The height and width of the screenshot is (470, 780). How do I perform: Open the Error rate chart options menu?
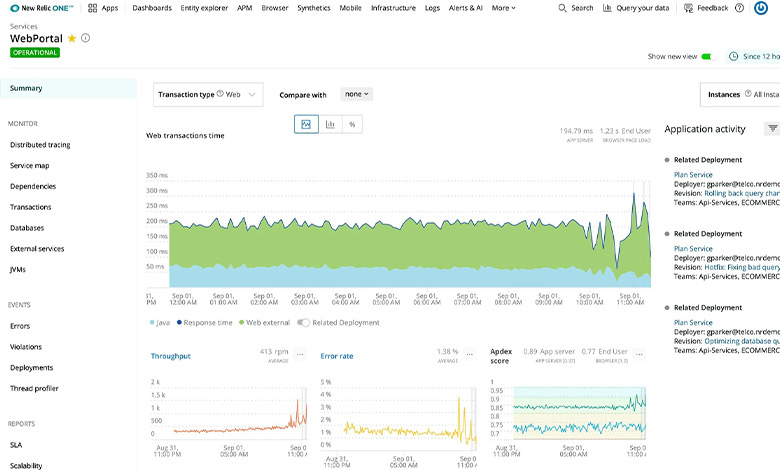coord(470,355)
